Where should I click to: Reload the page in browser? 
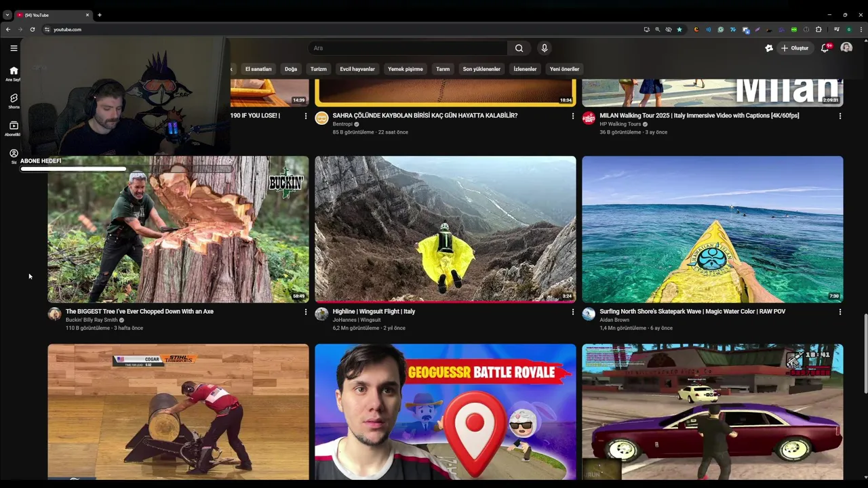click(32, 29)
